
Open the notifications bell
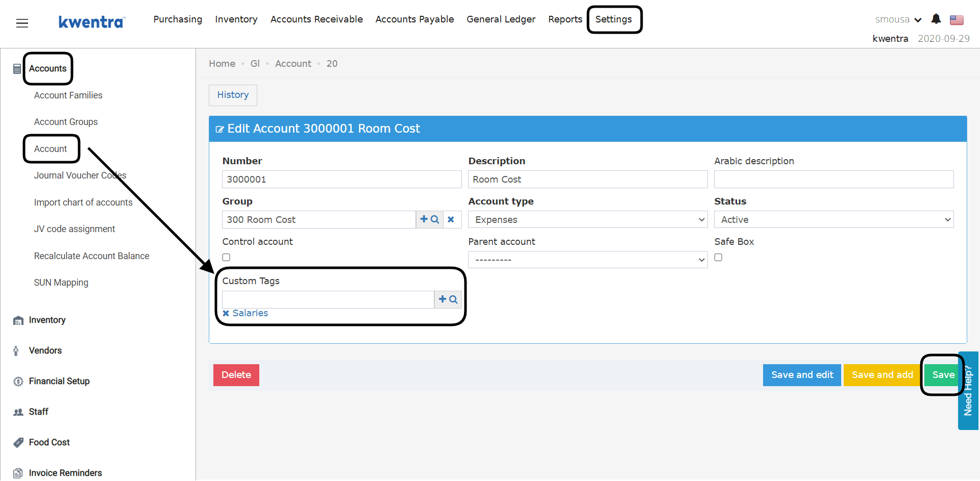[x=936, y=19]
